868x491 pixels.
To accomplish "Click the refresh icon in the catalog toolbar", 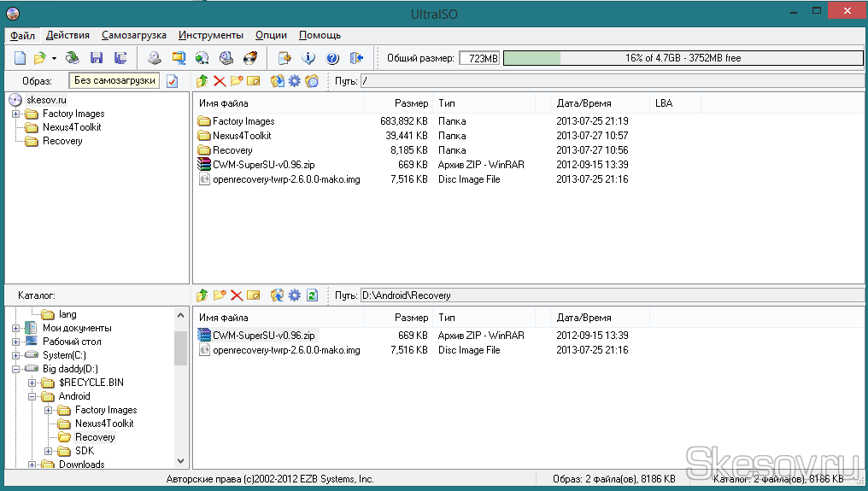I will coord(312,295).
